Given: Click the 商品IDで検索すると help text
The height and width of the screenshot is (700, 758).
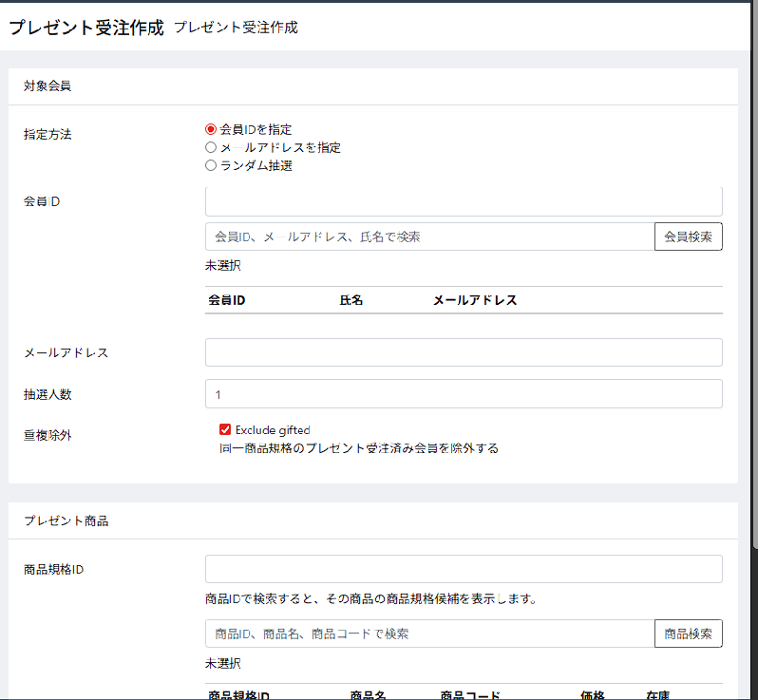Looking at the screenshot, I should coord(370,599).
